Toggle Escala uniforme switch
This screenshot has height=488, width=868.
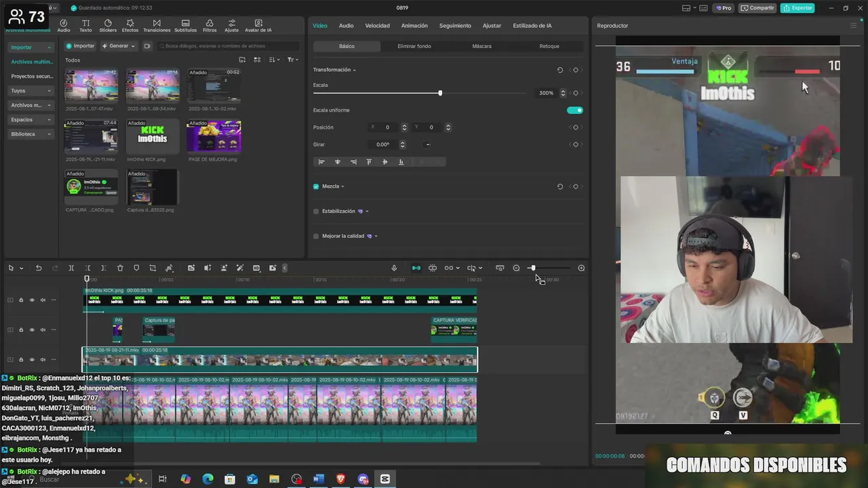point(574,110)
